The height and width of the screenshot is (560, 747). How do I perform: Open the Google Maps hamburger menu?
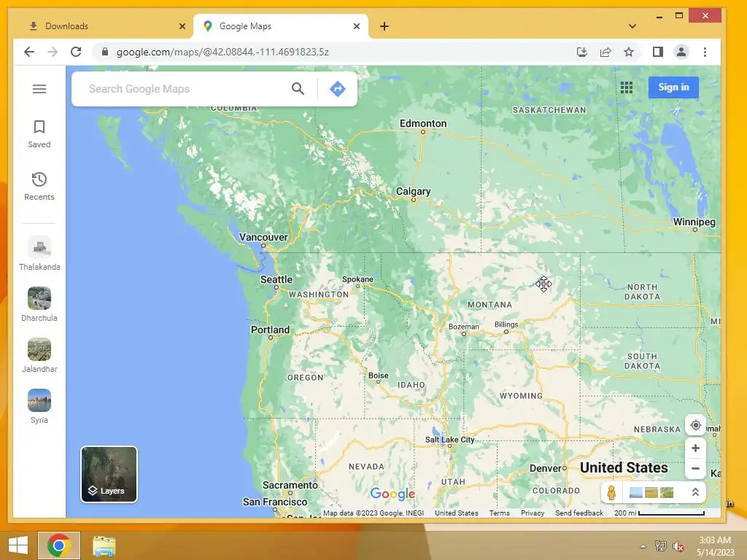39,89
